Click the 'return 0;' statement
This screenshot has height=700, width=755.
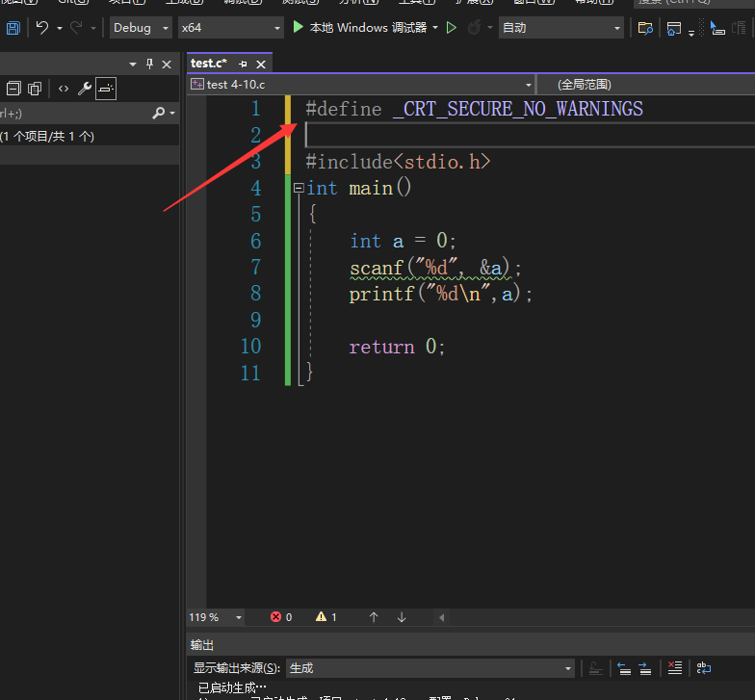point(397,347)
